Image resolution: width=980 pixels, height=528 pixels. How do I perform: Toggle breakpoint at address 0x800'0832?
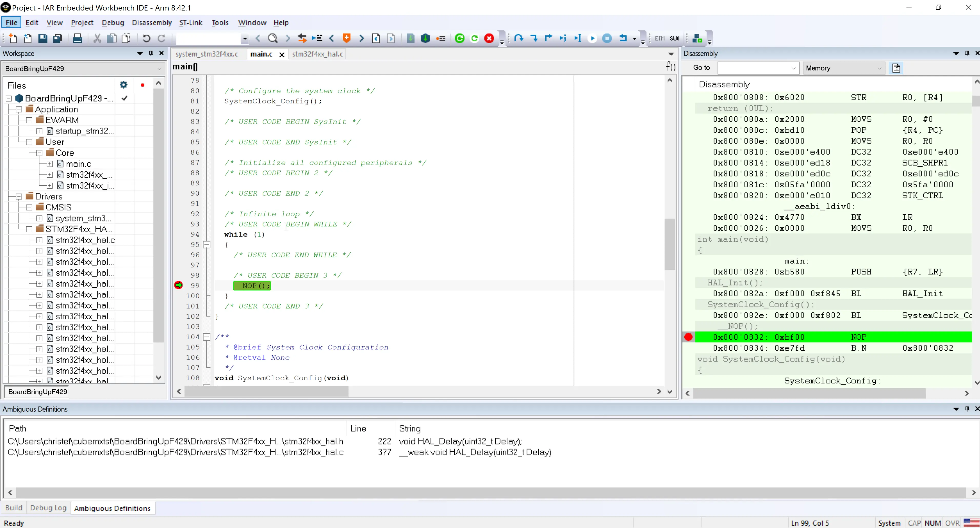point(688,337)
